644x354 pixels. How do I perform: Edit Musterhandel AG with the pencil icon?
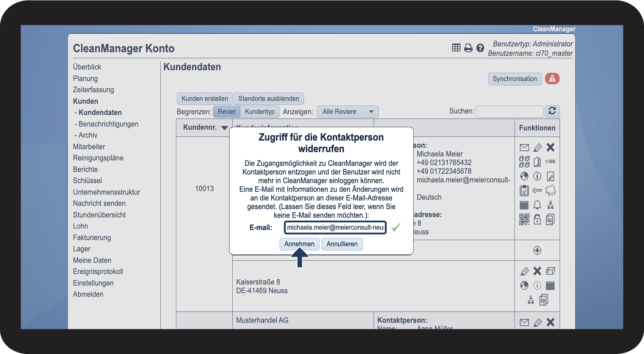coord(537,322)
